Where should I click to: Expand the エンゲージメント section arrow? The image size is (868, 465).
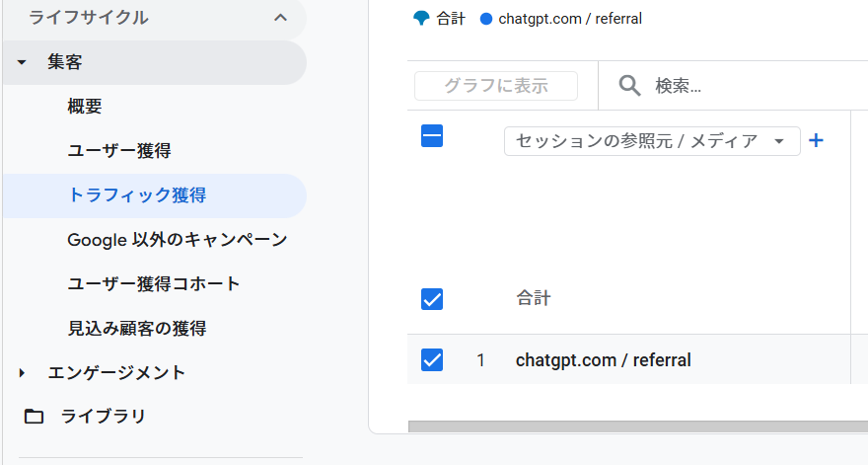(22, 373)
